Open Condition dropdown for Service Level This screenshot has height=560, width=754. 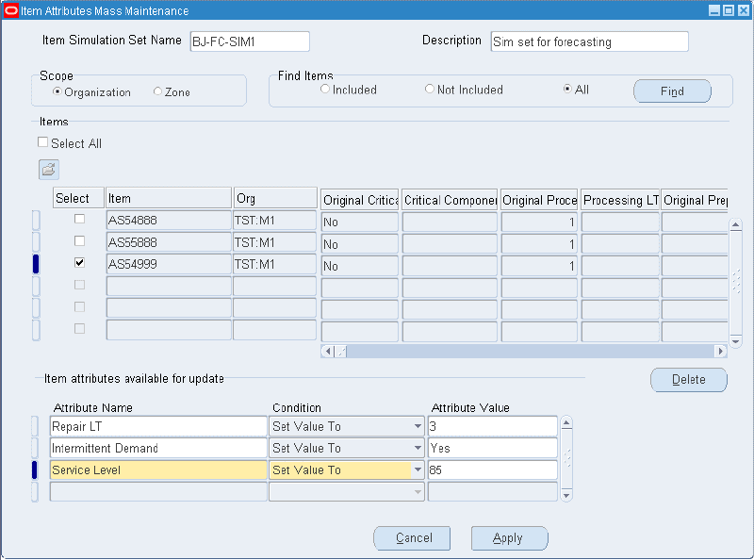coord(418,470)
